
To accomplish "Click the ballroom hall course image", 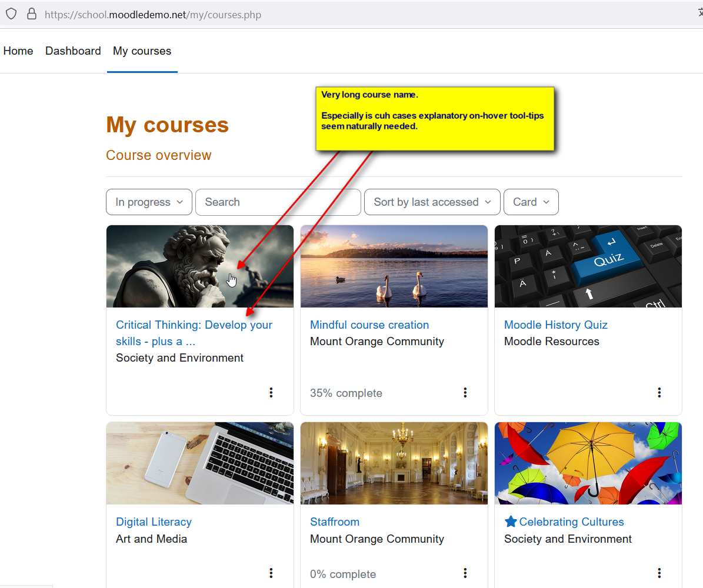I will [394, 463].
